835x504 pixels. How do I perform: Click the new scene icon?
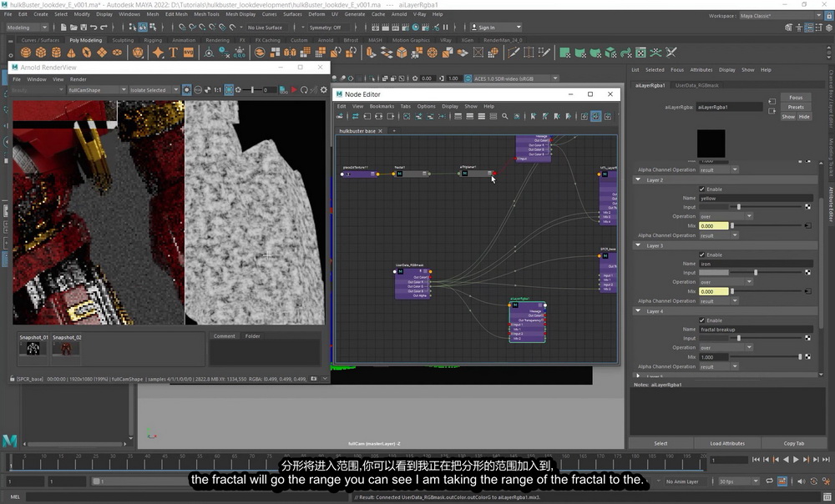click(x=63, y=28)
